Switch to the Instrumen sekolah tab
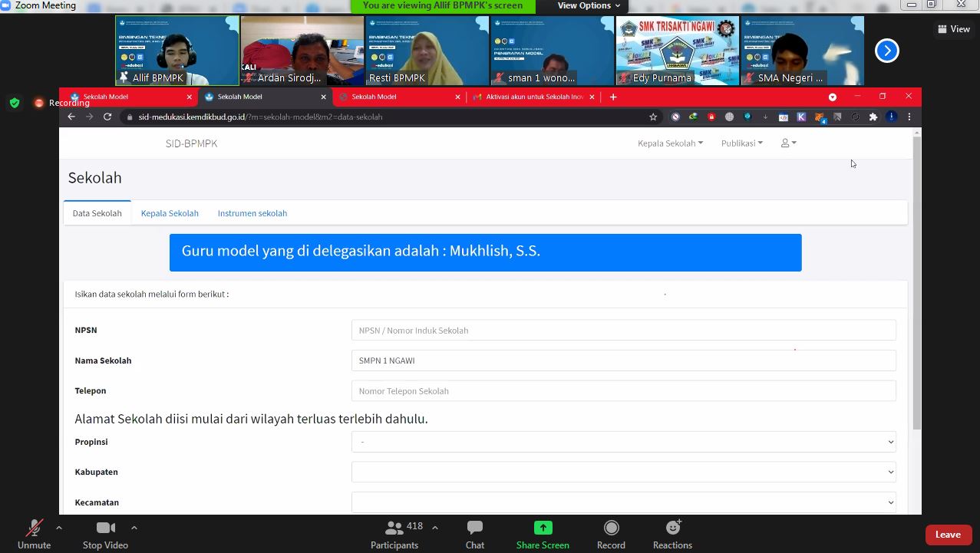This screenshot has height=553, width=980. 252,213
